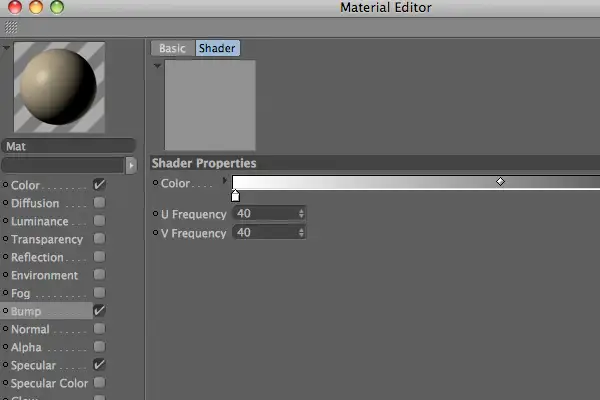Viewport: 600px width, 400px height.
Task: Click the Mat material name field
Action: pyautogui.click(x=68, y=146)
